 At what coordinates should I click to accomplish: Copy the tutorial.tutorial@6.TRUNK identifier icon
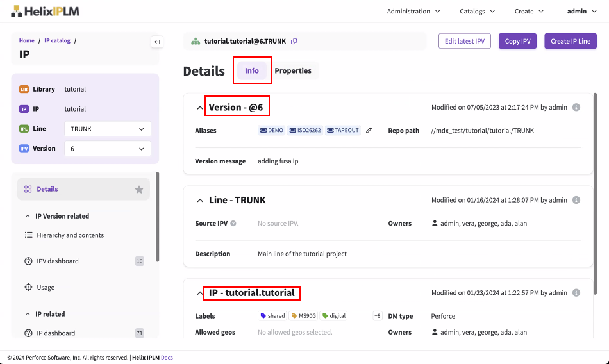pyautogui.click(x=294, y=42)
